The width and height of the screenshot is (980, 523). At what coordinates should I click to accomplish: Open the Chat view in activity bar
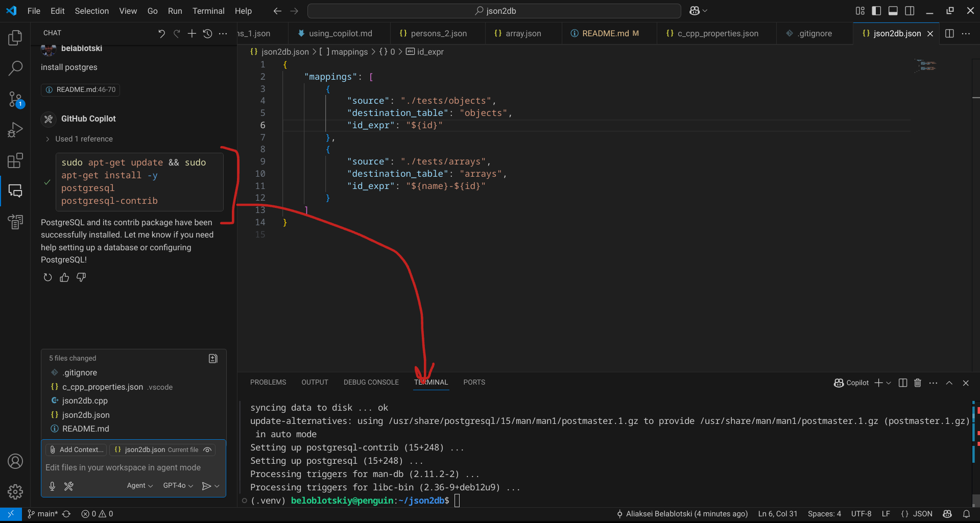(x=15, y=191)
